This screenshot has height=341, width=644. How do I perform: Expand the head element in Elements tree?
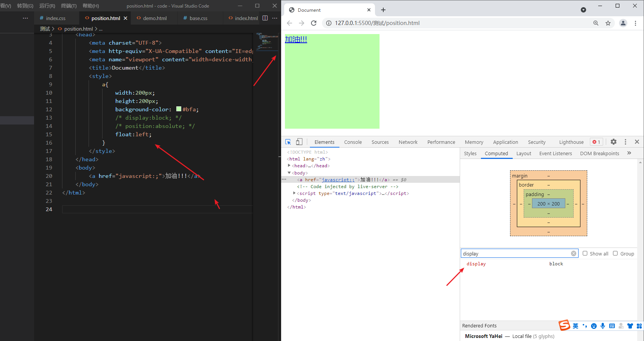point(289,165)
